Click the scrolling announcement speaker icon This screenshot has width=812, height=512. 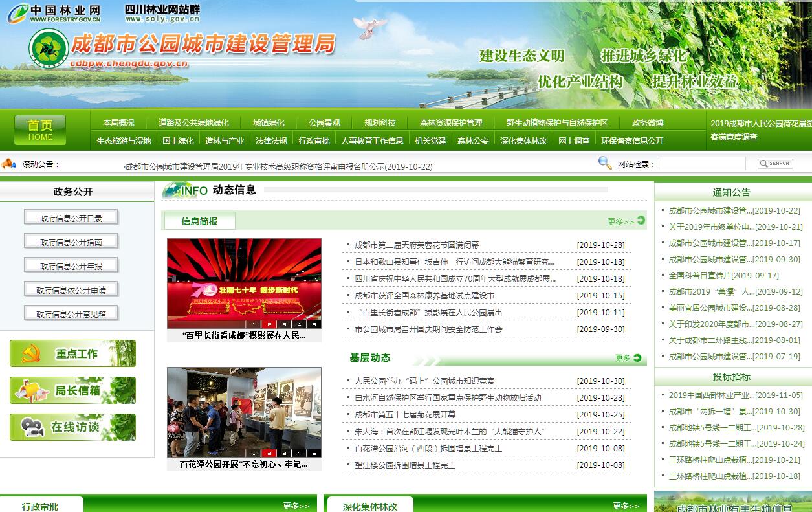[x=8, y=164]
